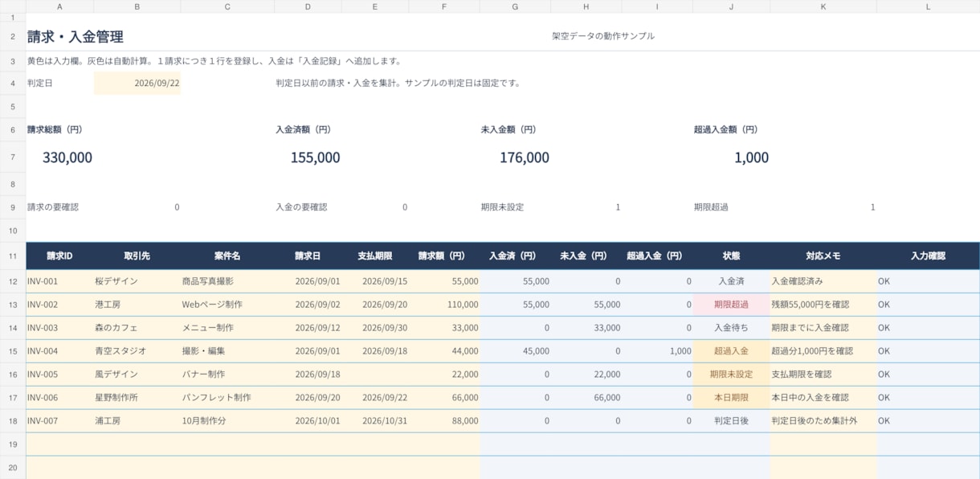Select the project cell 10月制作分
Screen dimensions: 980x479
[x=227, y=420]
